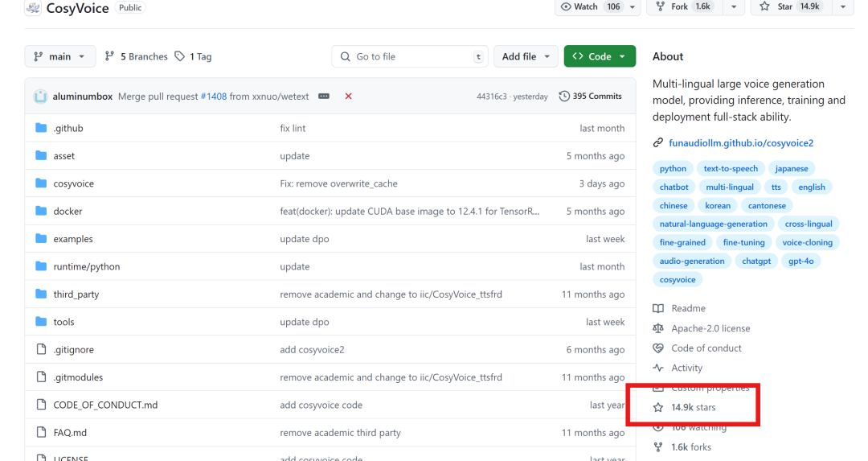Select the japanese topic tag
This screenshot has height=461, width=868.
pos(791,168)
